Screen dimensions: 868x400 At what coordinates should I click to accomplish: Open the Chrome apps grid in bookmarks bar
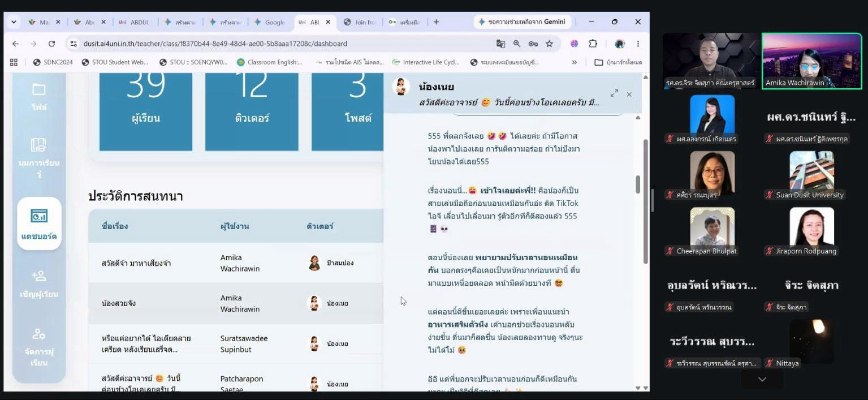click(14, 62)
